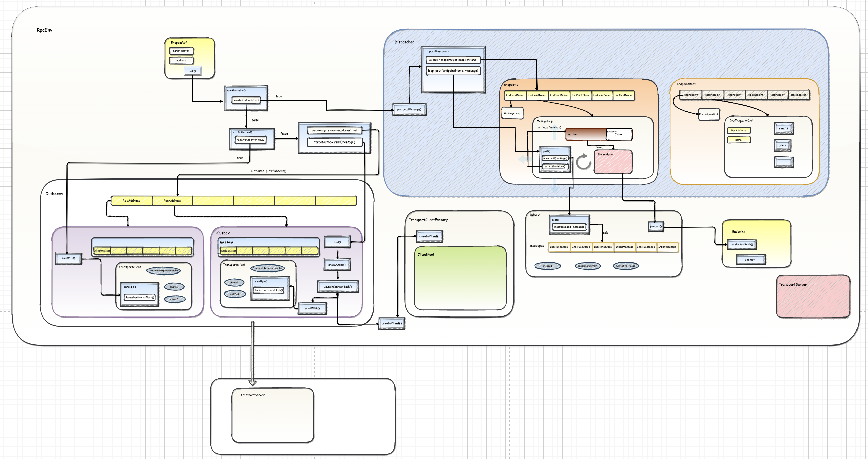Select the pink threadpool box
The image size is (868, 459).
[x=613, y=162]
